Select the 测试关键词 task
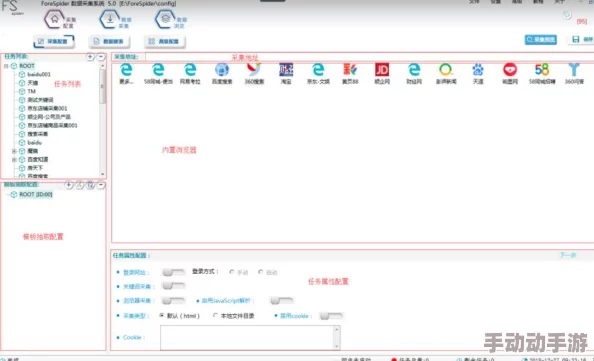This screenshot has width=594, height=361. (x=40, y=100)
